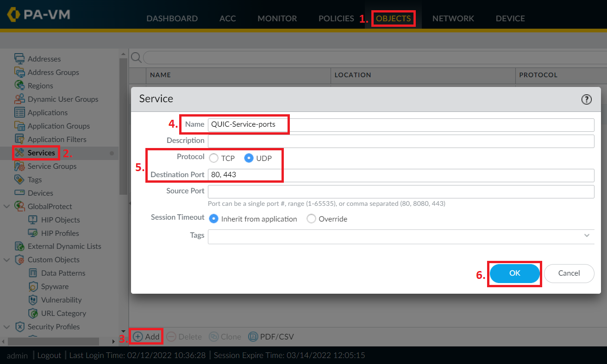Click OK to save the service

point(514,273)
